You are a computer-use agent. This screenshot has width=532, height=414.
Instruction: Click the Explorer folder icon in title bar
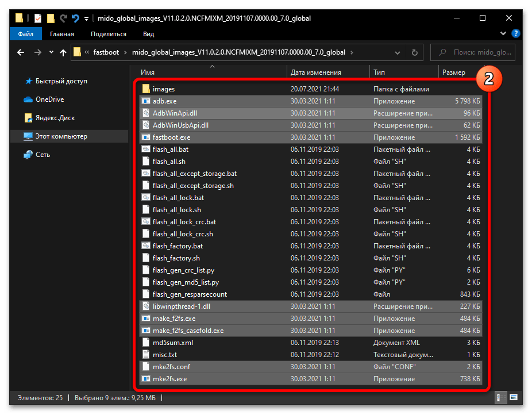click(x=19, y=18)
